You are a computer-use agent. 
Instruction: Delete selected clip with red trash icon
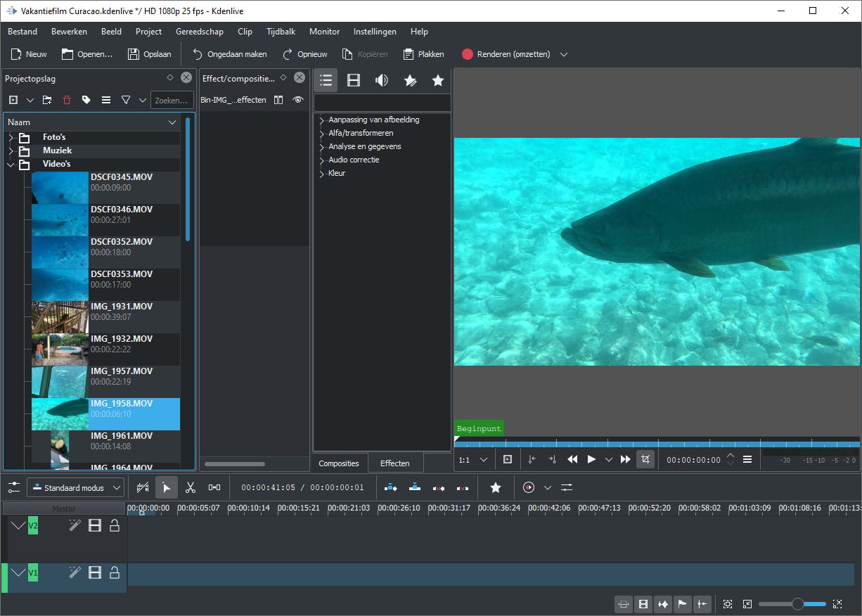(x=67, y=100)
